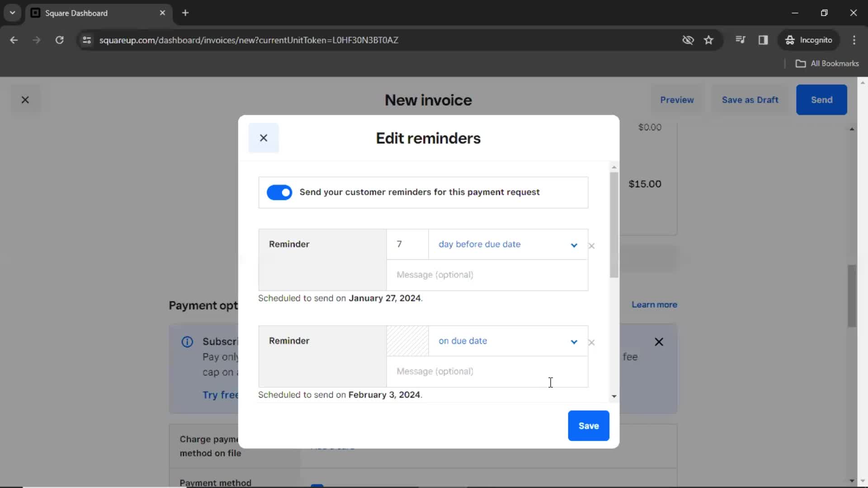
Task: Click the bookmark star icon in address bar
Action: 709,40
